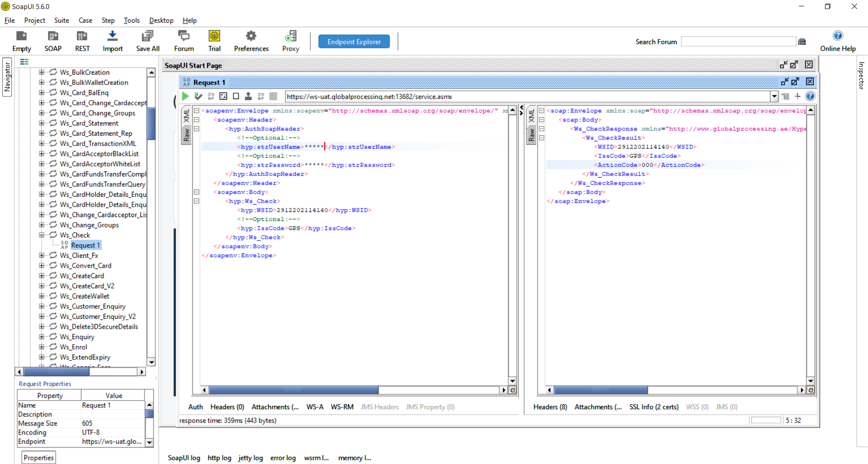Toggle the Navigator side panel
The height and width of the screenshot is (464, 868).
[x=7, y=77]
